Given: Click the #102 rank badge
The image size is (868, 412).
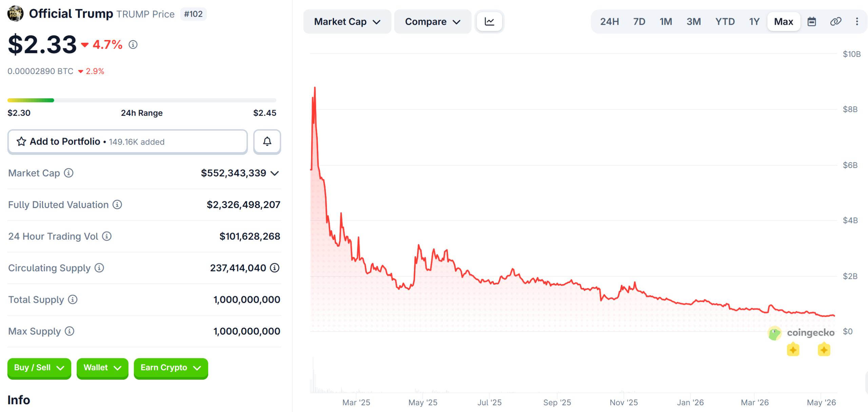Looking at the screenshot, I should (193, 14).
